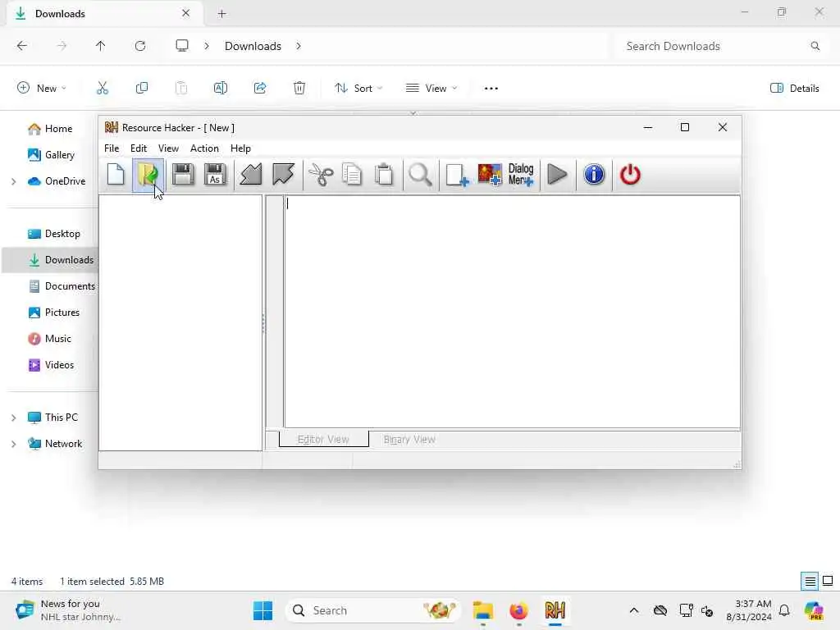Open the New dropdown in File Explorer

[42, 88]
